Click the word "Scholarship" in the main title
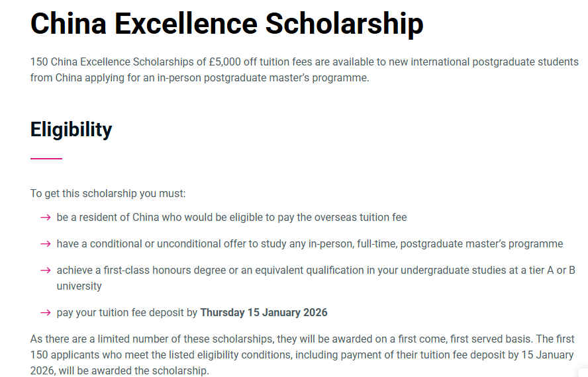 click(x=343, y=24)
